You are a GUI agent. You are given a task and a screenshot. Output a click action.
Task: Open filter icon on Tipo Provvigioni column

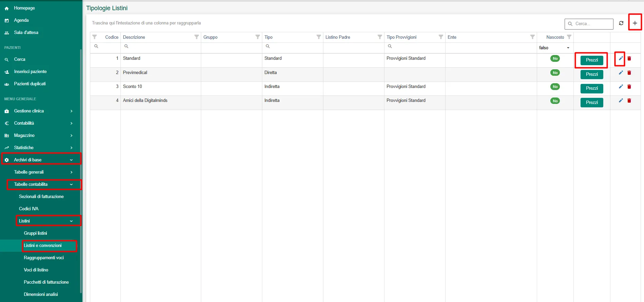click(441, 37)
